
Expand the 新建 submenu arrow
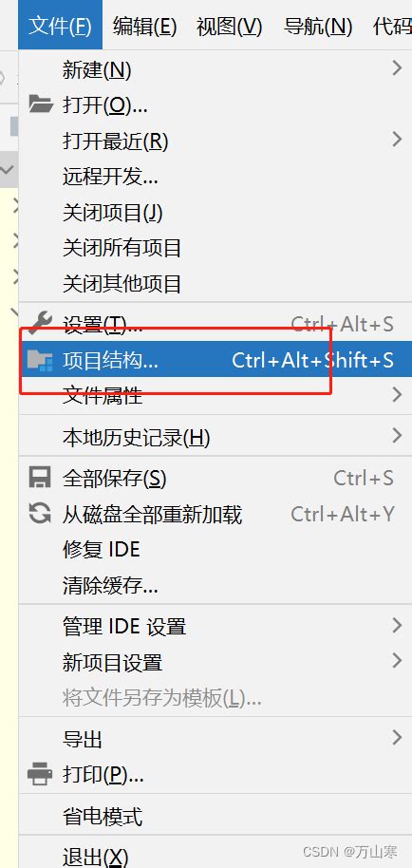[x=397, y=68]
